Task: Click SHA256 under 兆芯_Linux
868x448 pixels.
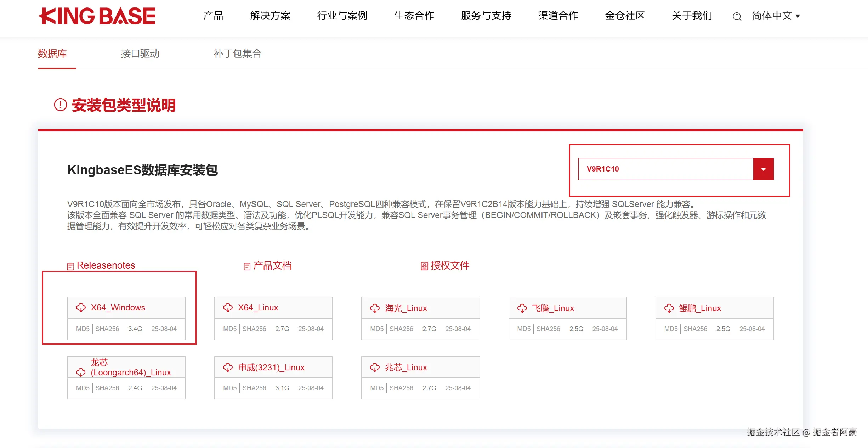Action: click(401, 388)
